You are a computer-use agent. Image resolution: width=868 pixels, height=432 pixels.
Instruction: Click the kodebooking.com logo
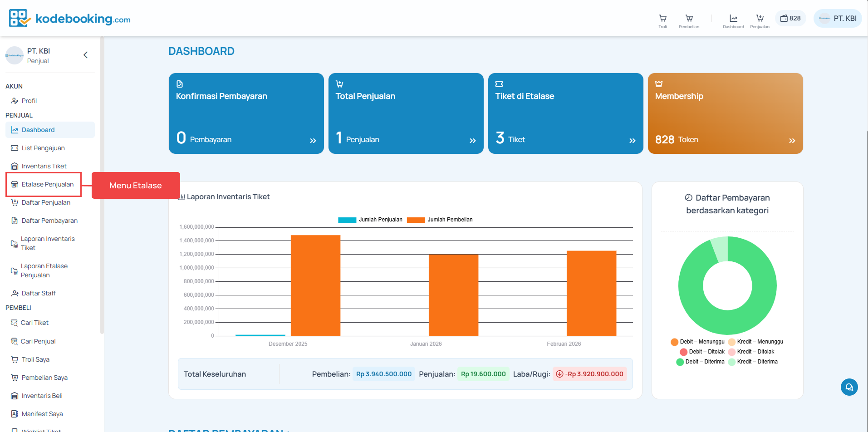click(70, 19)
